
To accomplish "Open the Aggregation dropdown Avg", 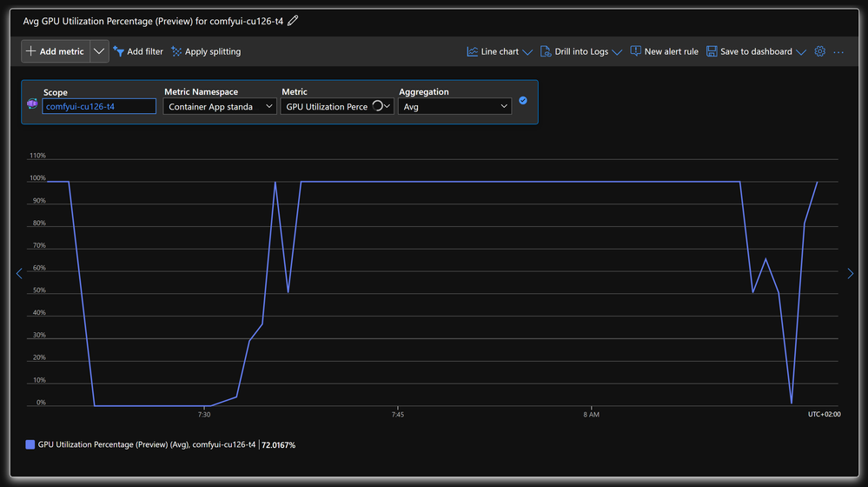I will pos(454,106).
